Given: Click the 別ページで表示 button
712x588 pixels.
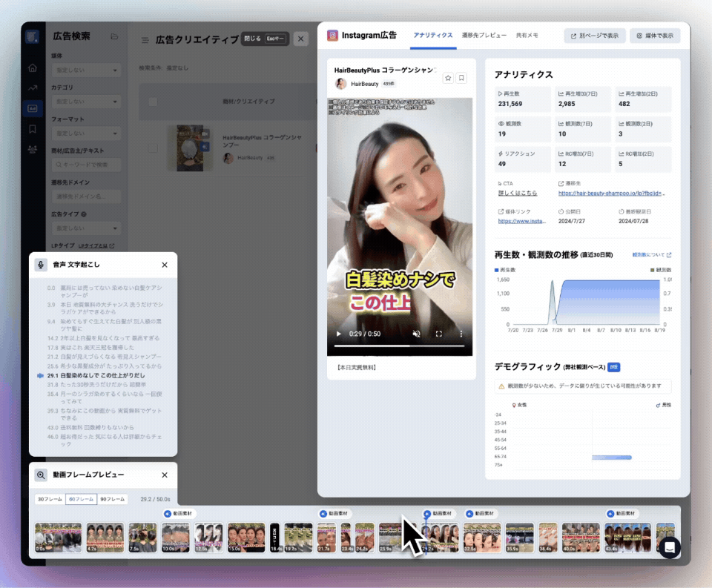Looking at the screenshot, I should click(x=595, y=36).
